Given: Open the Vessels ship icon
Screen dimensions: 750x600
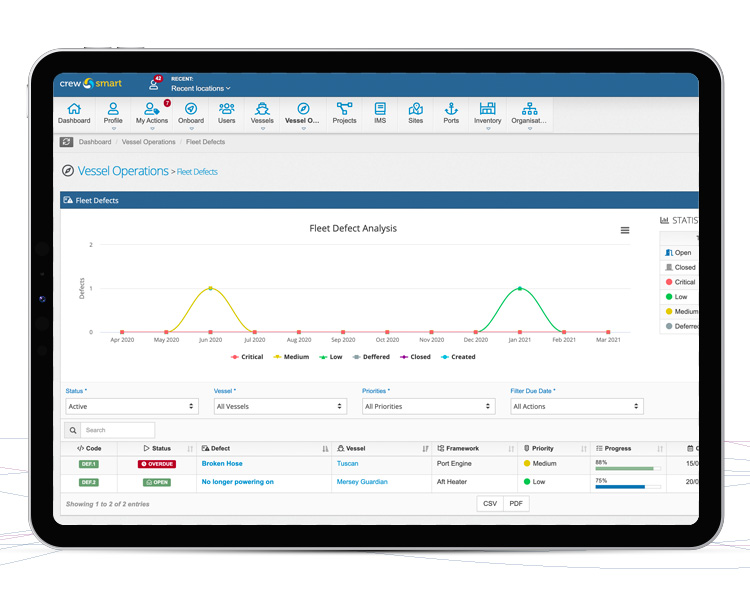Looking at the screenshot, I should (x=262, y=109).
